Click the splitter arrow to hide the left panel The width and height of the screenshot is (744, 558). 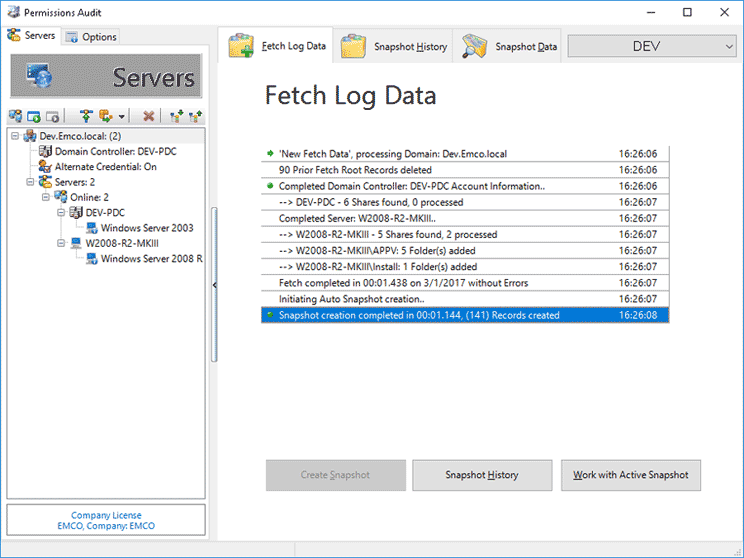point(214,286)
